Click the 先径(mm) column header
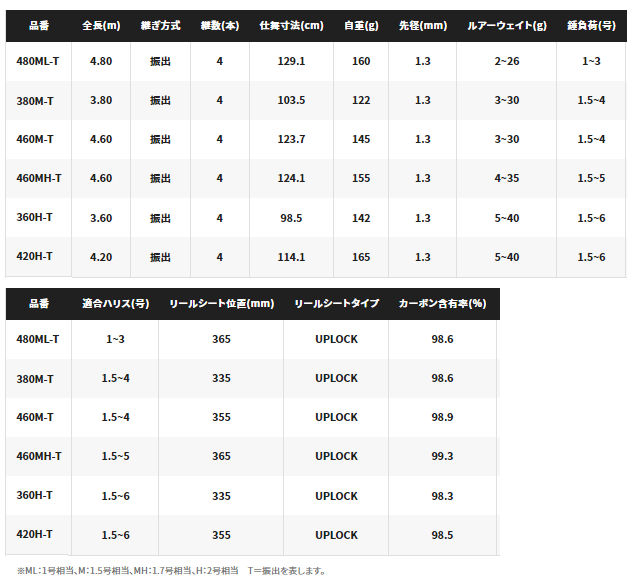Screen dimensions: 630x585 click(x=423, y=26)
